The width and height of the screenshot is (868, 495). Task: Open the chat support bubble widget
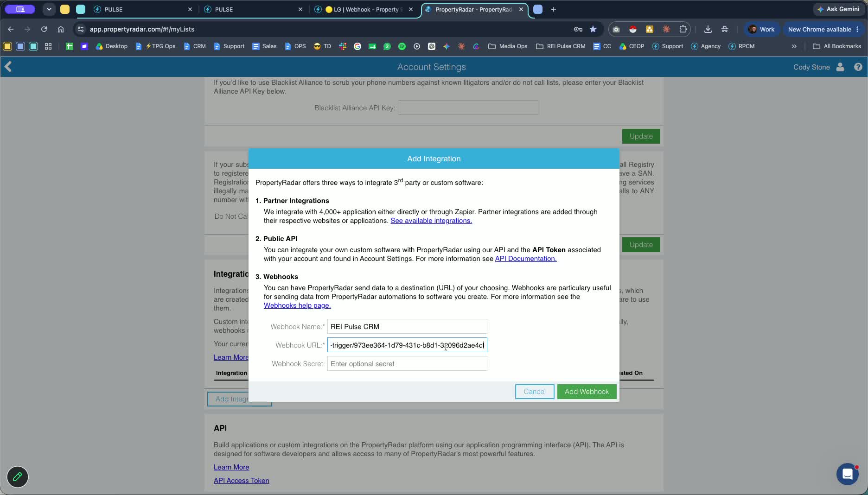(848, 474)
